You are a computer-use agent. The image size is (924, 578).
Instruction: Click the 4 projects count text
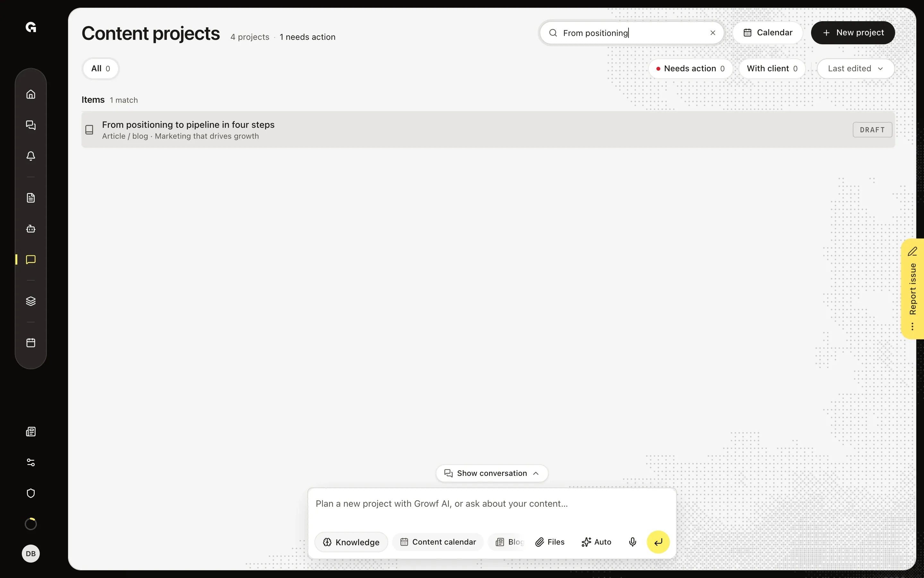pos(250,37)
